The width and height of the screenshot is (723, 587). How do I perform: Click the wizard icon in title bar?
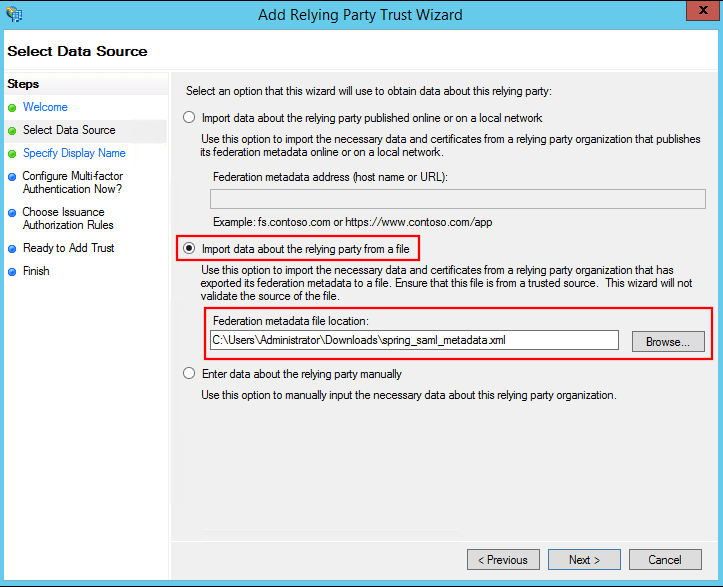coord(14,14)
